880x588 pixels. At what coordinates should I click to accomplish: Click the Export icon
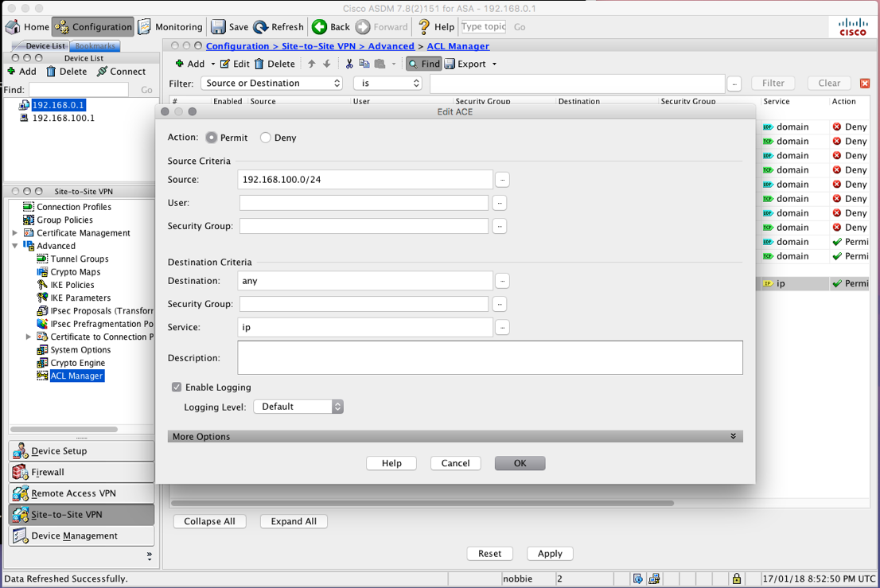(450, 64)
